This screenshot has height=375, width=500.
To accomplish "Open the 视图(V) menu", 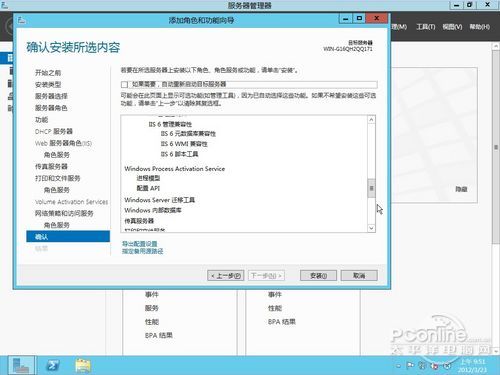I will pos(452,27).
